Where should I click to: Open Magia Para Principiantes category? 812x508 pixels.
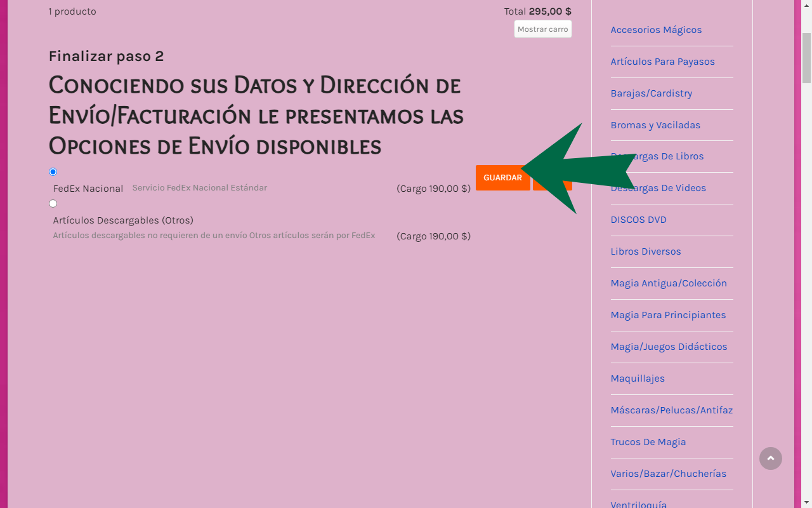pos(668,315)
